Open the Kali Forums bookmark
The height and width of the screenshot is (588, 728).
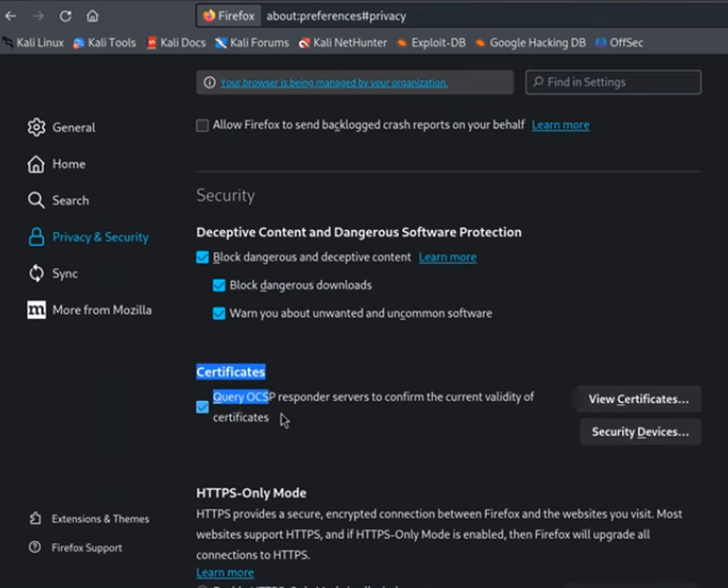point(252,43)
